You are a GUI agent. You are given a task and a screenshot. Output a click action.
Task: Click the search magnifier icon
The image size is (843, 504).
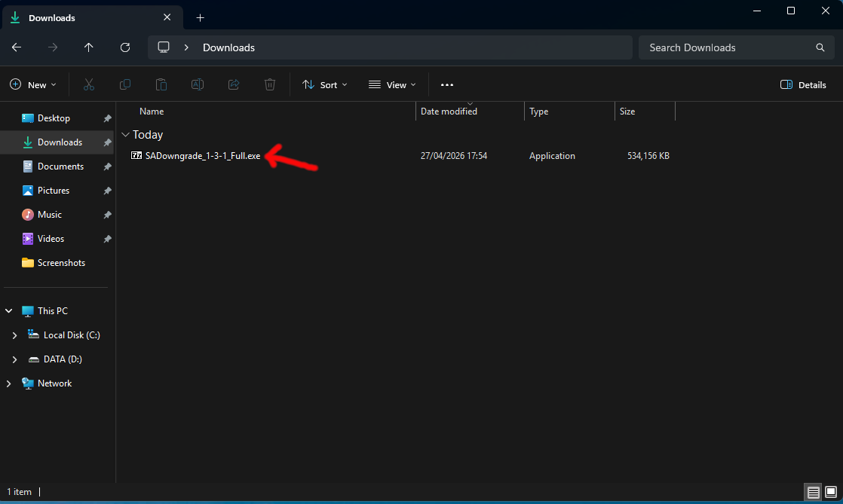coord(820,47)
